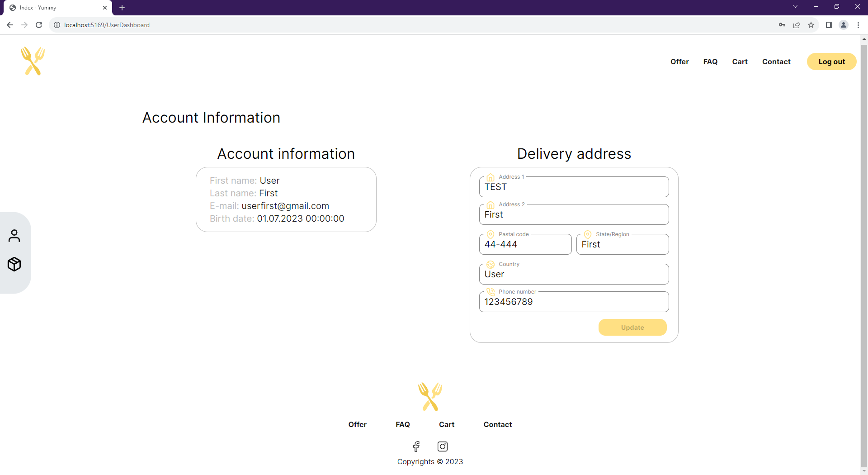Click the globe icon next to Country

(491, 264)
